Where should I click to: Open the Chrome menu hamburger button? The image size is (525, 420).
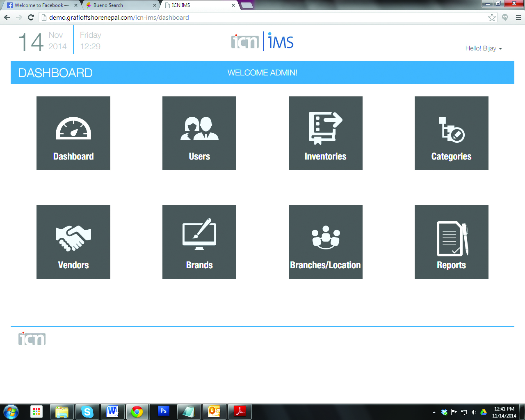(x=518, y=18)
